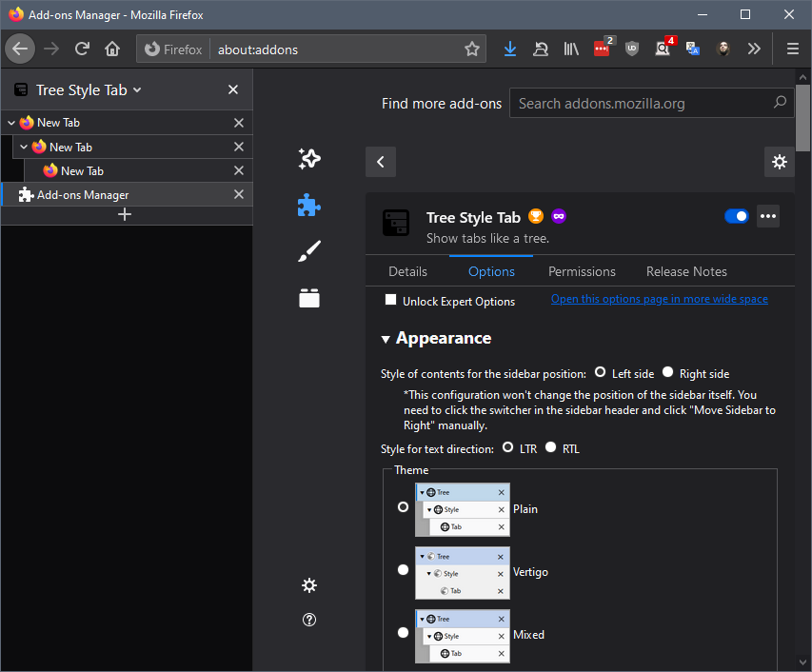The width and height of the screenshot is (812, 672).
Task: Switch to the Details tab
Action: click(408, 271)
